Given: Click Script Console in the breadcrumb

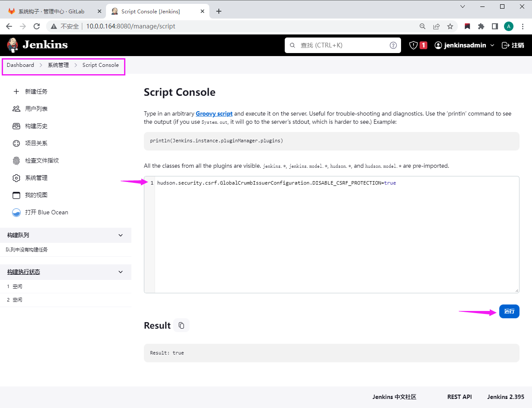Looking at the screenshot, I should [100, 65].
